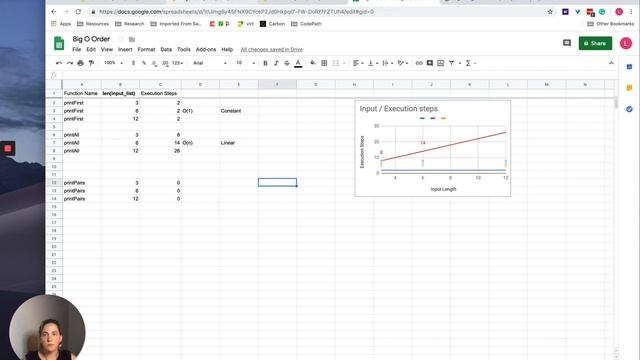
Task: Print the spreadsheet
Action: click(80, 63)
